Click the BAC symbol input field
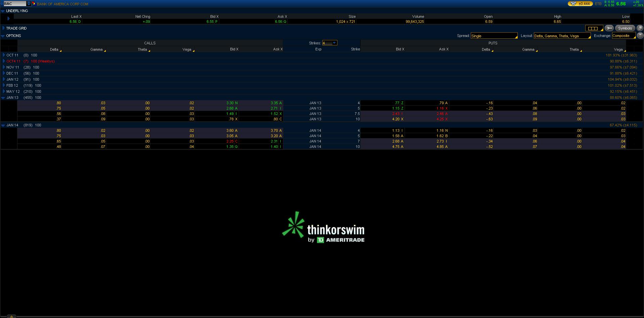The width and height of the screenshot is (644, 318). coord(15,4)
